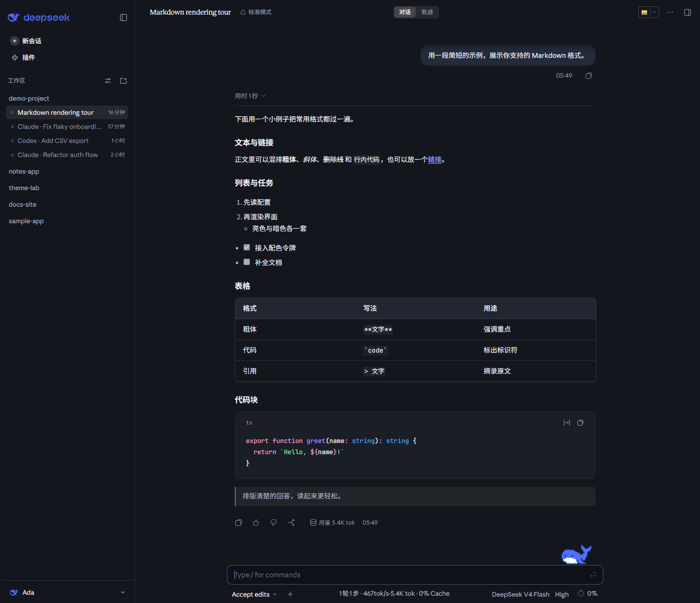Expand the 用时 1秒 thinking details
Image resolution: width=700 pixels, height=603 pixels.
pyautogui.click(x=250, y=96)
